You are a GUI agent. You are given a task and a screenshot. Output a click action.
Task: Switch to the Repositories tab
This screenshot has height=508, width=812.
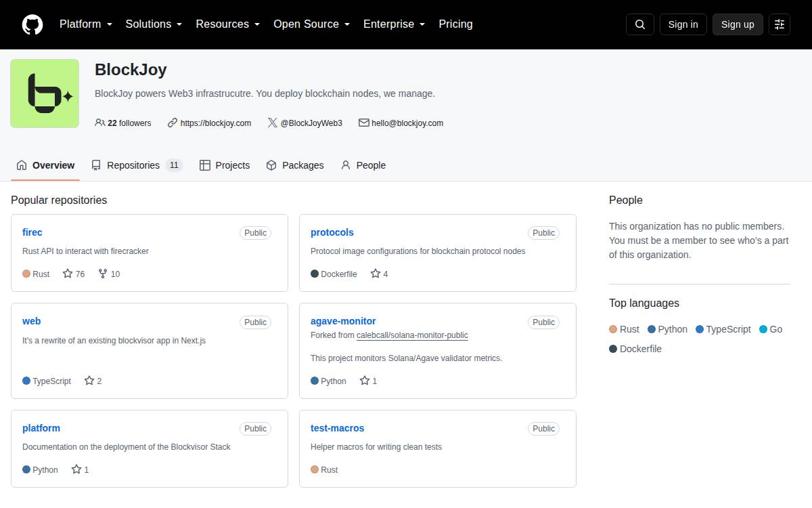click(x=137, y=165)
